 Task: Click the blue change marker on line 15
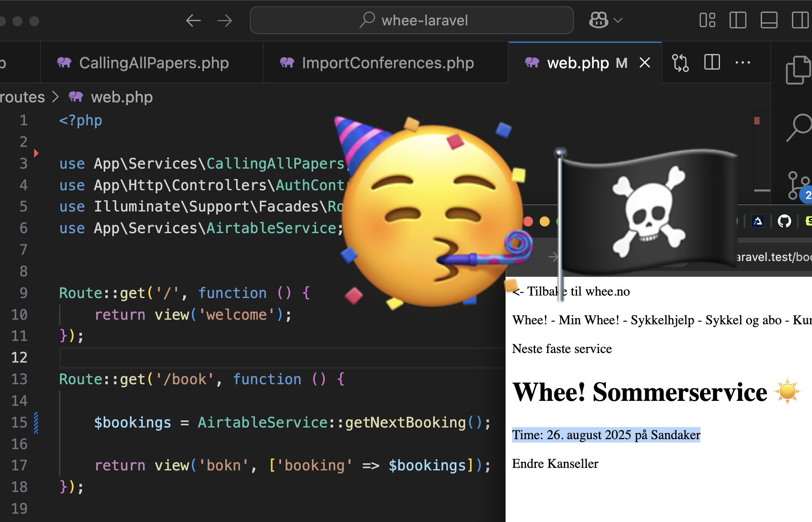coord(36,423)
